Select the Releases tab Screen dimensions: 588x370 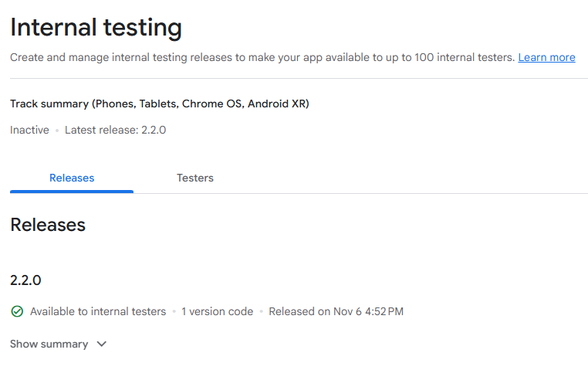click(x=72, y=178)
